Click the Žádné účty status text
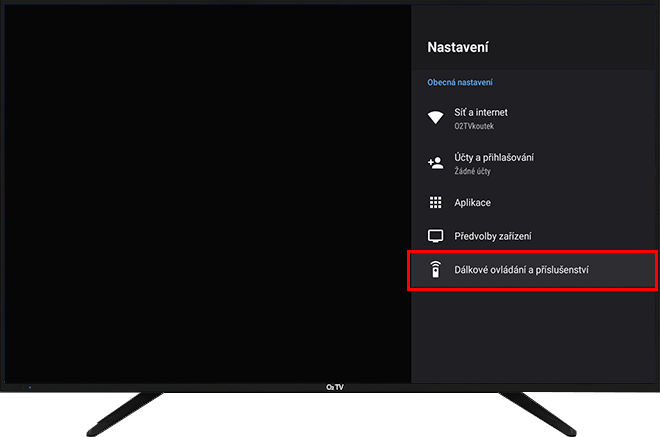 pyautogui.click(x=474, y=170)
